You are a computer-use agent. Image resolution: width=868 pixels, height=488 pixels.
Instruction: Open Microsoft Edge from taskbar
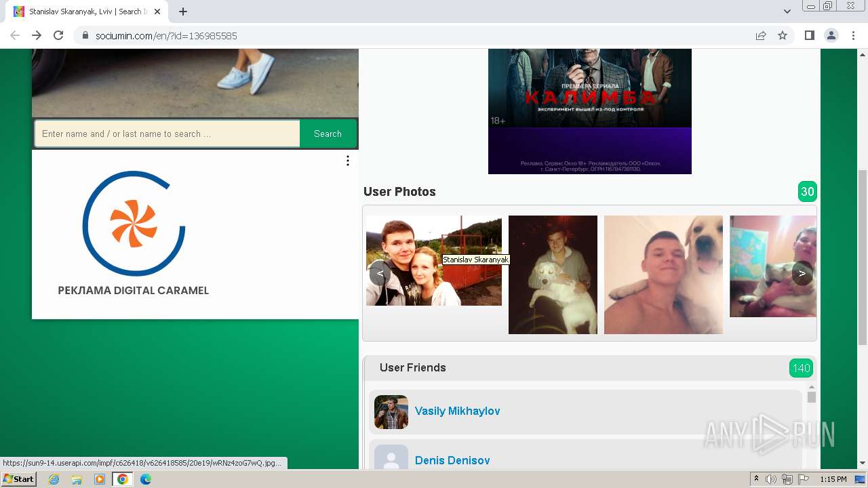coord(146,479)
